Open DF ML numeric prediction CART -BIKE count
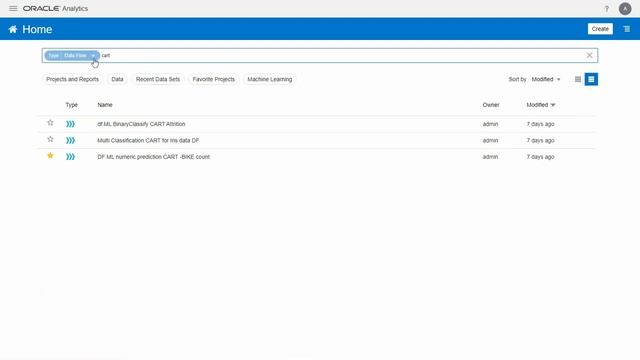The width and height of the screenshot is (640, 360). [153, 157]
